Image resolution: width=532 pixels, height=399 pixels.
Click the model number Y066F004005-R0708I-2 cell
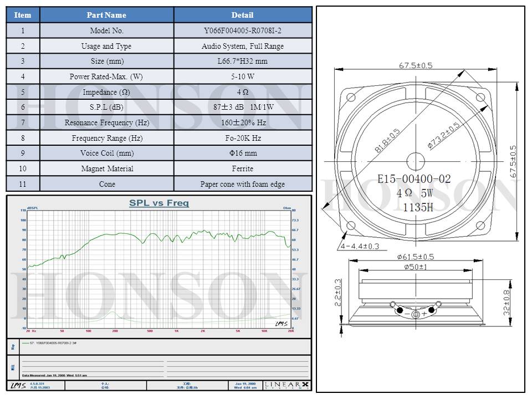pos(243,31)
